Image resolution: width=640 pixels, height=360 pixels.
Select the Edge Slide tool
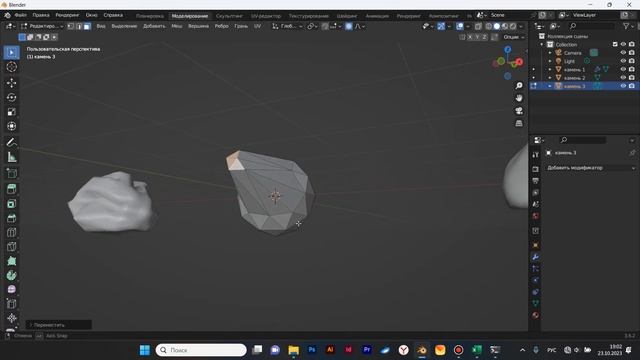pos(11,304)
